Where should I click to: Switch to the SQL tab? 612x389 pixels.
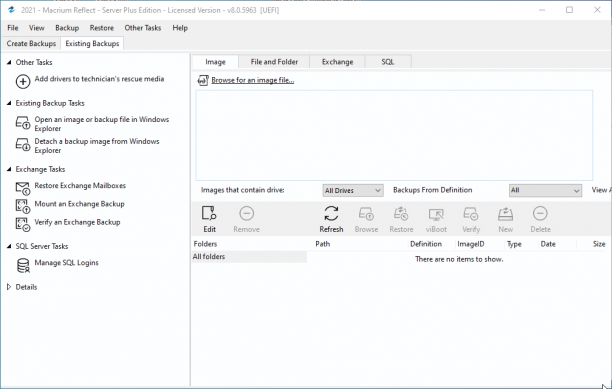[388, 62]
